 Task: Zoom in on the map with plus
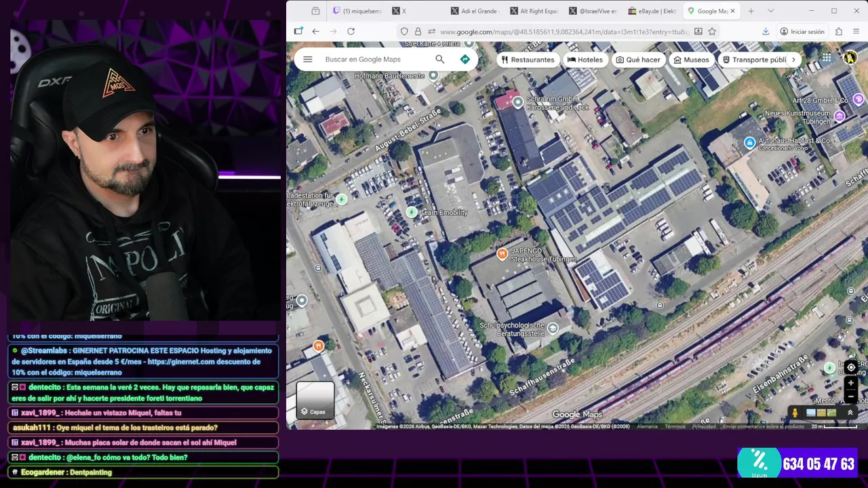(851, 383)
